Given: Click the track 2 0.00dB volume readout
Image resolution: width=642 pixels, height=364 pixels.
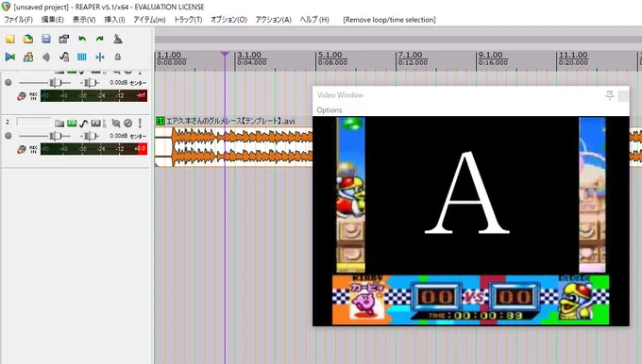Looking at the screenshot, I should point(118,136).
